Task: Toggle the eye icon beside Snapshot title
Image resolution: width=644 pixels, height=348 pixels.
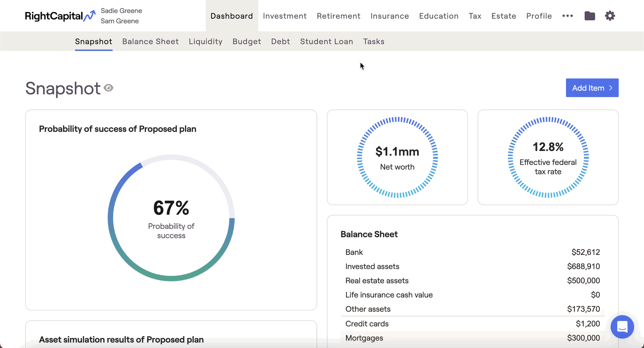Action: [109, 88]
